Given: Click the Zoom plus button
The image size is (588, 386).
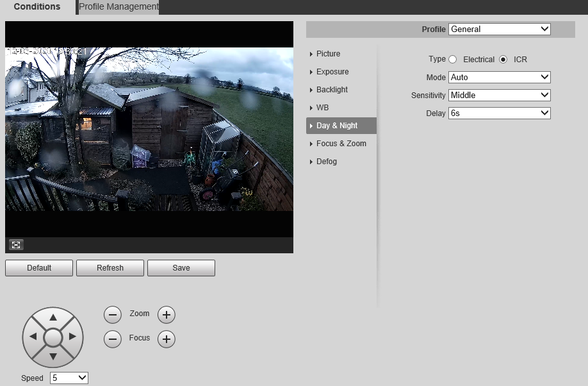Looking at the screenshot, I should click(166, 315).
